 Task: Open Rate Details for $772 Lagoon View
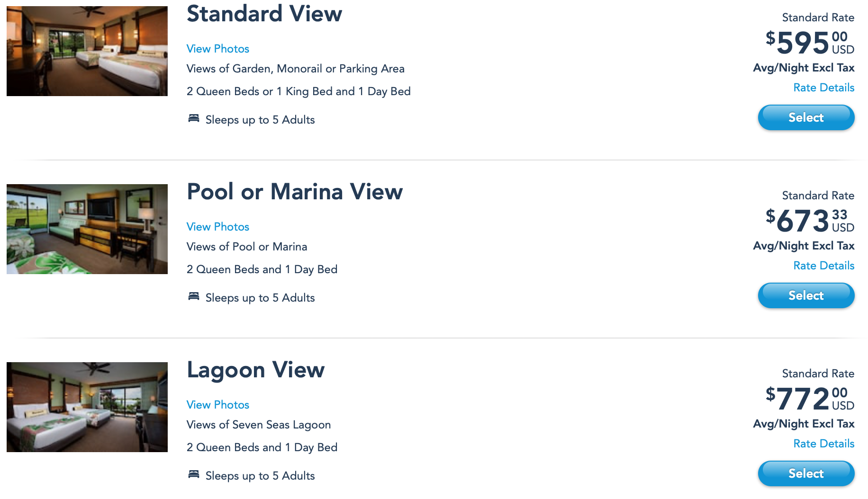point(823,444)
